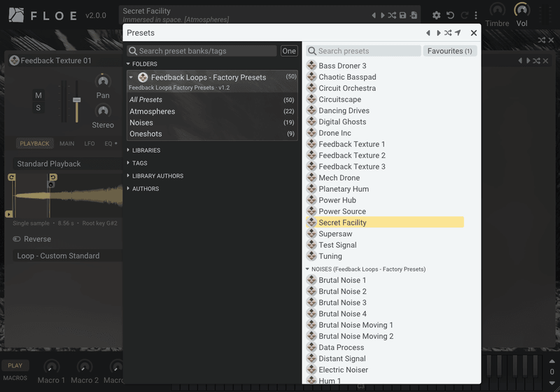Master Vol knob
The height and width of the screenshot is (392, 560).
click(x=521, y=10)
